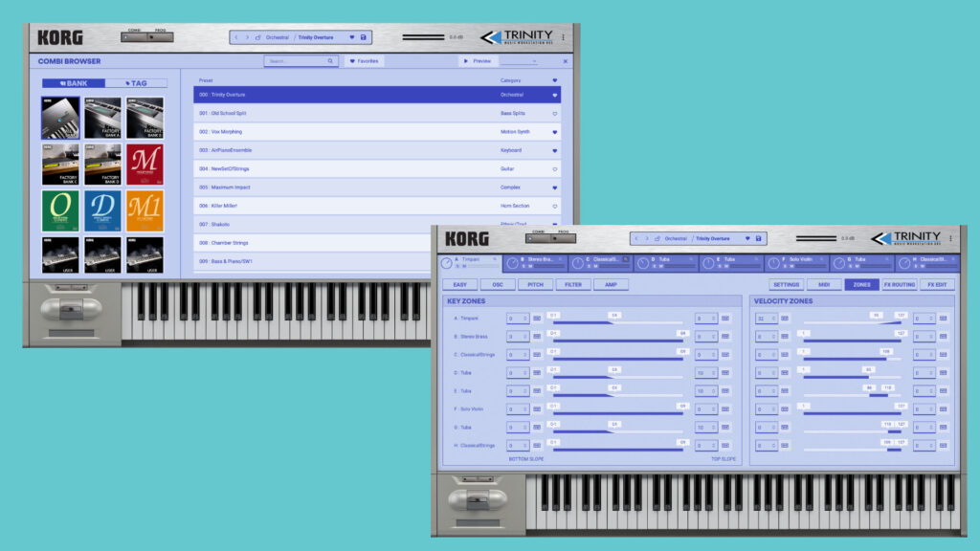Solo timbre A Timpani with its S button
This screenshot has width=980, height=551.
(x=456, y=266)
